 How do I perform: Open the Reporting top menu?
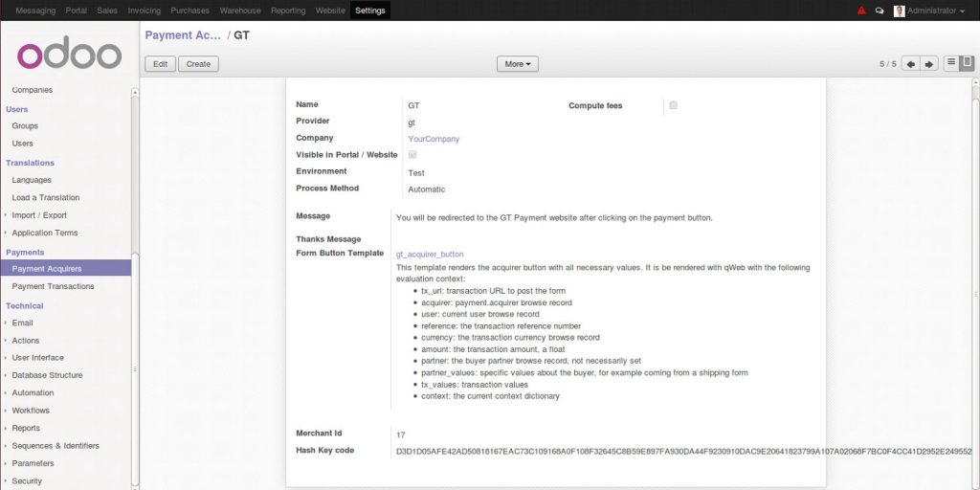pos(288,11)
